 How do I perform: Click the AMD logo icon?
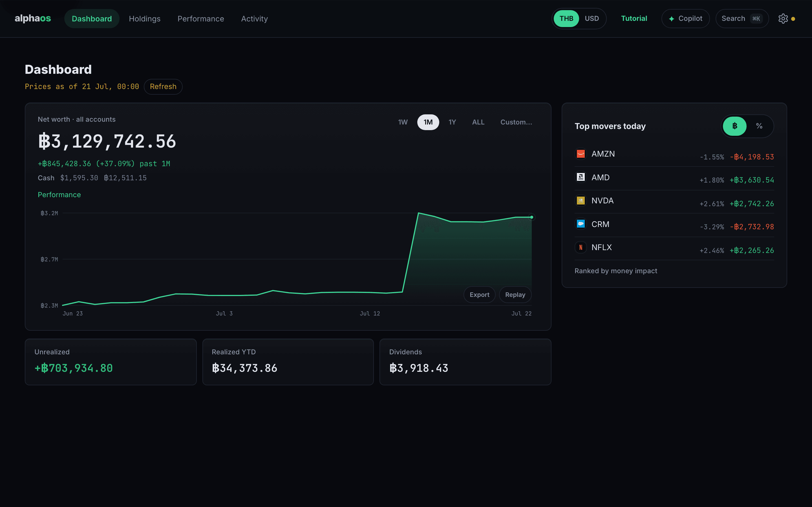pyautogui.click(x=581, y=177)
